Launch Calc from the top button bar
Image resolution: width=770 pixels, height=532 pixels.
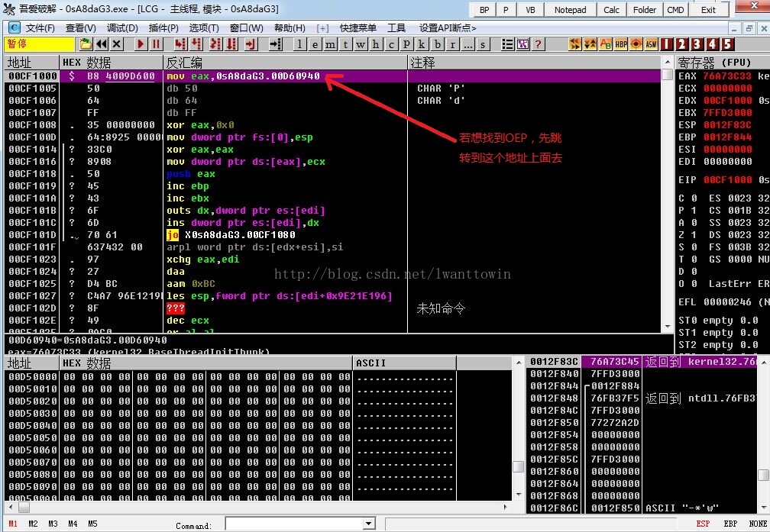(x=611, y=10)
